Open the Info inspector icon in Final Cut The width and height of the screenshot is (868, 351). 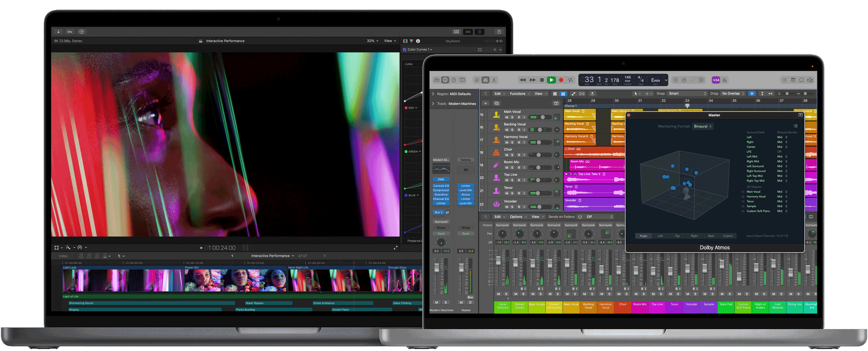pyautogui.click(x=418, y=41)
